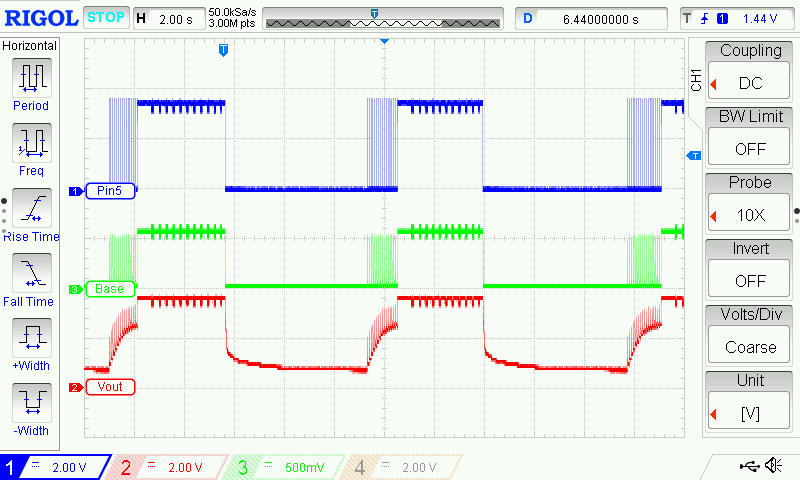Expand the Unit [V] selection
The width and height of the screenshot is (800, 480).
pyautogui.click(x=750, y=401)
